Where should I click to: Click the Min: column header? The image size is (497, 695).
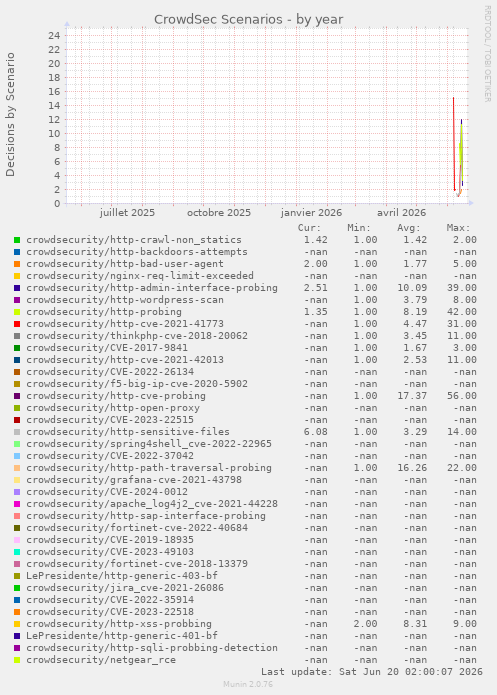359,228
